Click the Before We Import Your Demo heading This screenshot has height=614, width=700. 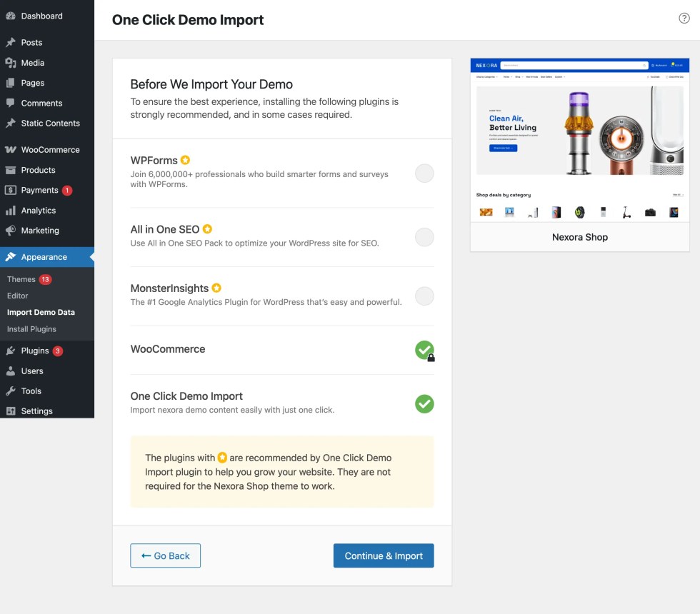(211, 84)
